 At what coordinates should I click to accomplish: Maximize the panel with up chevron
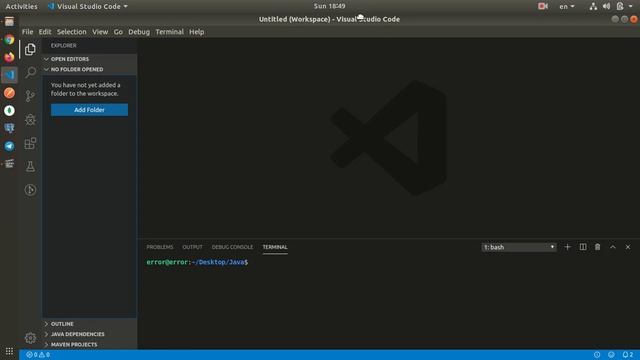click(613, 247)
